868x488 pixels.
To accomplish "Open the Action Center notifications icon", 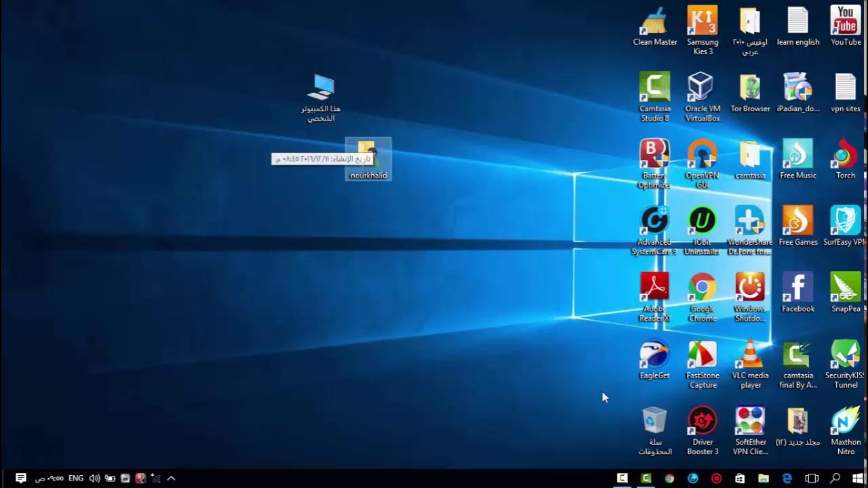I will point(20,478).
